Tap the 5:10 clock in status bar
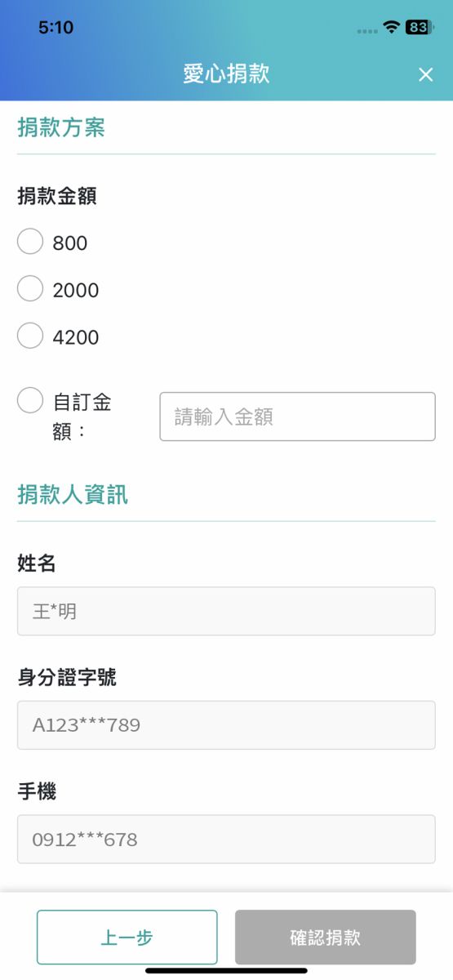Viewport: 453px width, 980px height. [56, 28]
